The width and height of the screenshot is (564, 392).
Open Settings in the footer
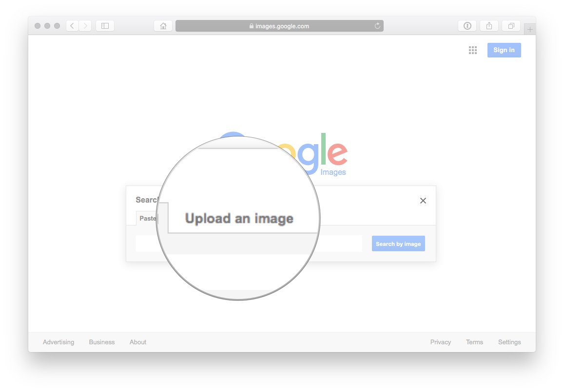pyautogui.click(x=509, y=342)
